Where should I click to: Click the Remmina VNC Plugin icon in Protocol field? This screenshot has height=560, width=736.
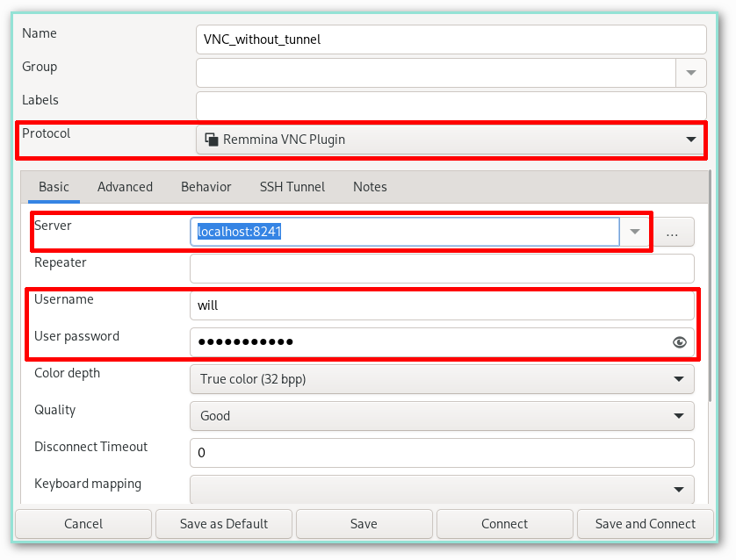(212, 139)
